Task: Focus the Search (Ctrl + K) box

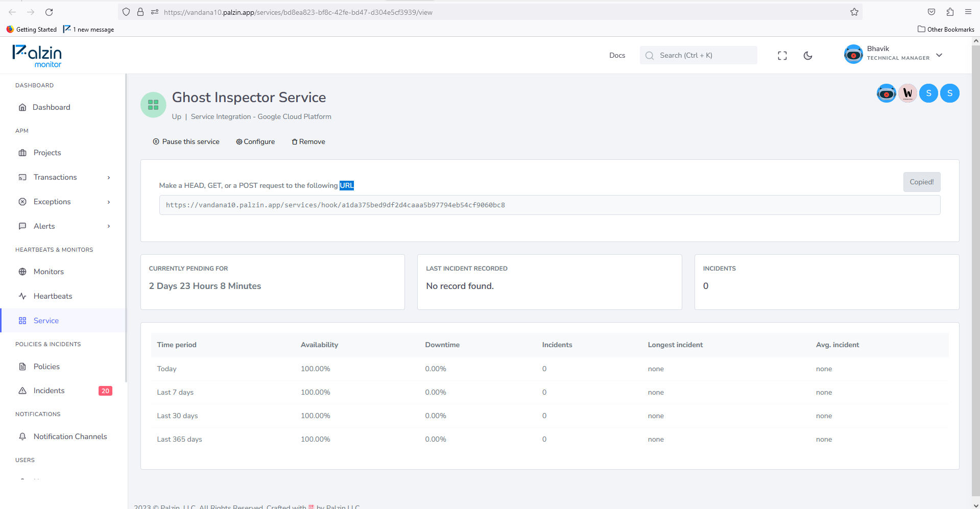Action: [x=698, y=55]
